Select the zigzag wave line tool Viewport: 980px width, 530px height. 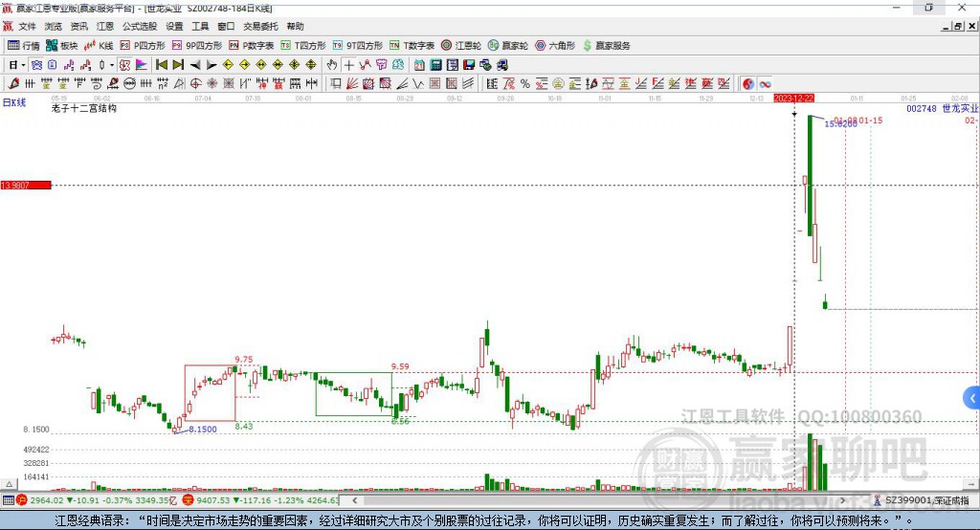[417, 84]
